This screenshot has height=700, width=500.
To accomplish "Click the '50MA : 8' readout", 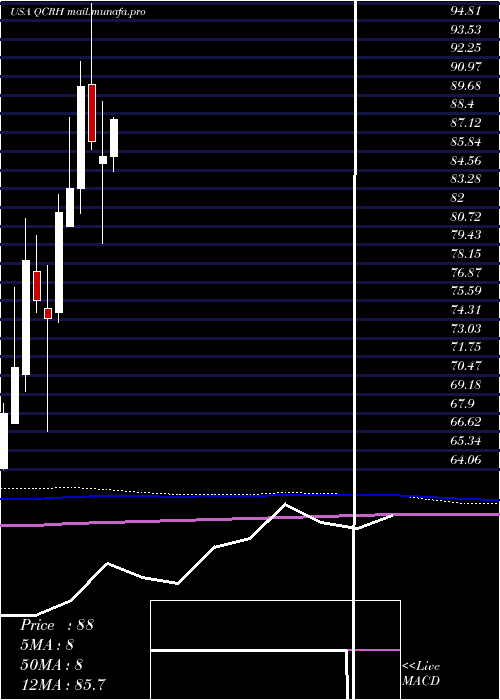I will [x=52, y=664].
